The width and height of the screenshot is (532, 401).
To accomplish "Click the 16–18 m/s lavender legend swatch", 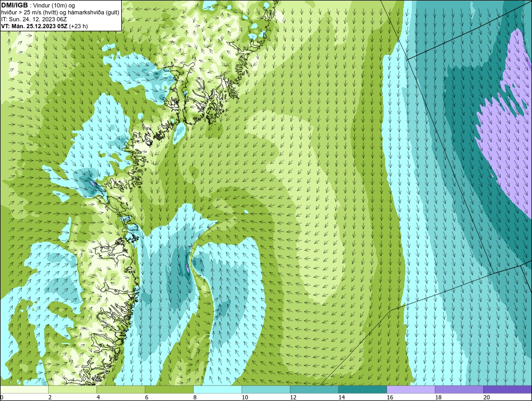I will (411, 389).
